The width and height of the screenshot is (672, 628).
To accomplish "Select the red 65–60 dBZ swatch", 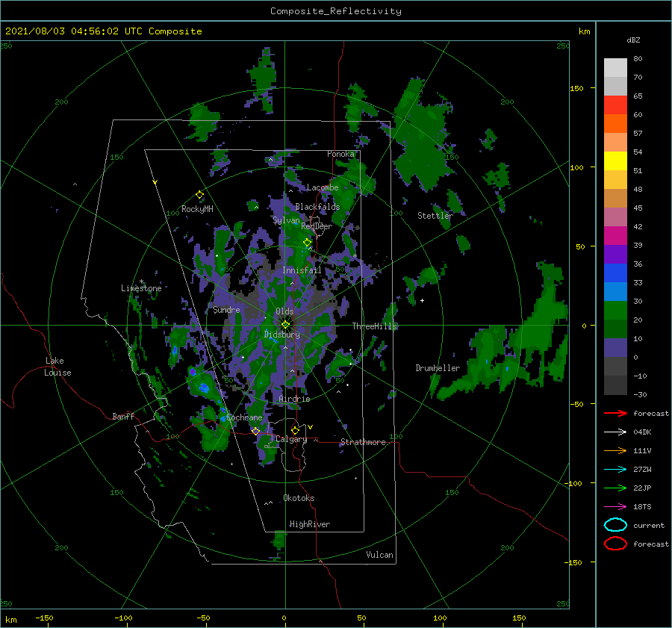I will click(615, 105).
